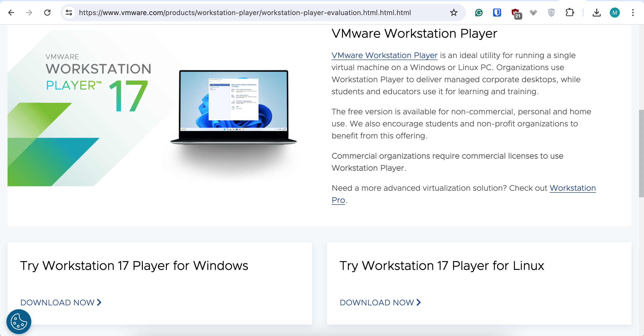Click the forward navigation arrow
This screenshot has height=336, width=644.
pos(29,13)
